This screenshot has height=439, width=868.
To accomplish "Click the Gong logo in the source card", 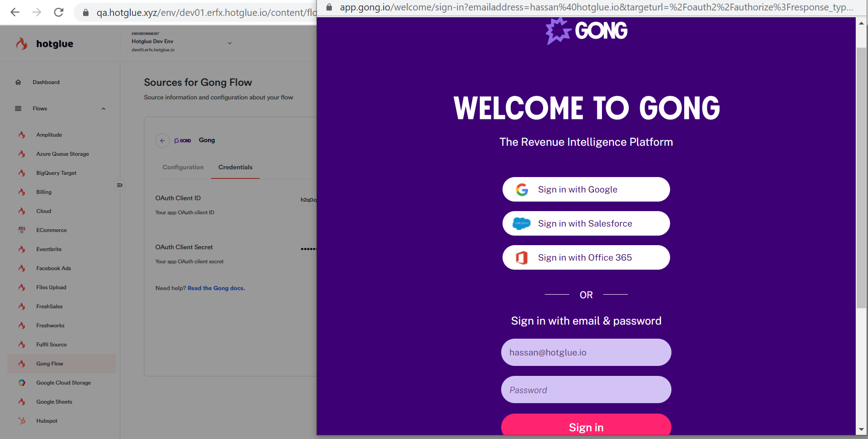I will 182,141.
